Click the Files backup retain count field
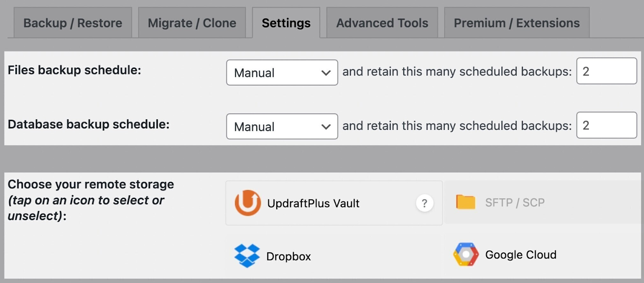The width and height of the screenshot is (644, 283). coord(606,71)
